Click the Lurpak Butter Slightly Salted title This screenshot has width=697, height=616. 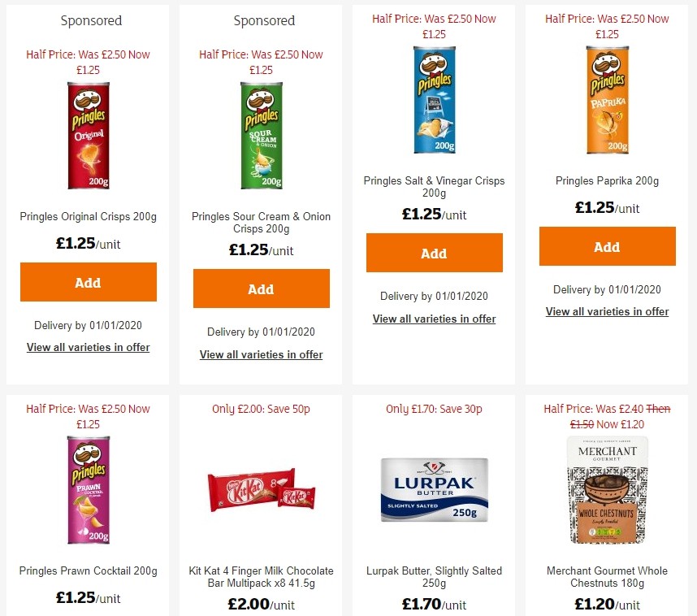tap(434, 570)
